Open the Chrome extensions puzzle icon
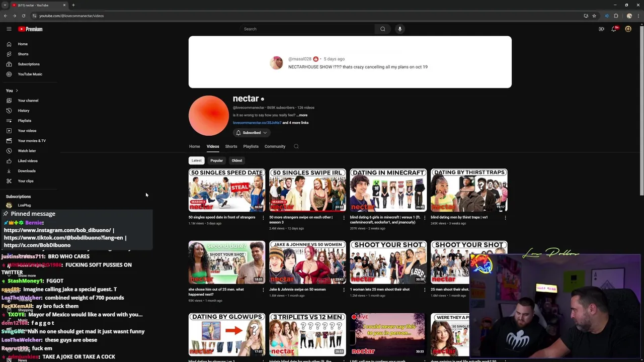The width and height of the screenshot is (644, 362). pyautogui.click(x=616, y=16)
